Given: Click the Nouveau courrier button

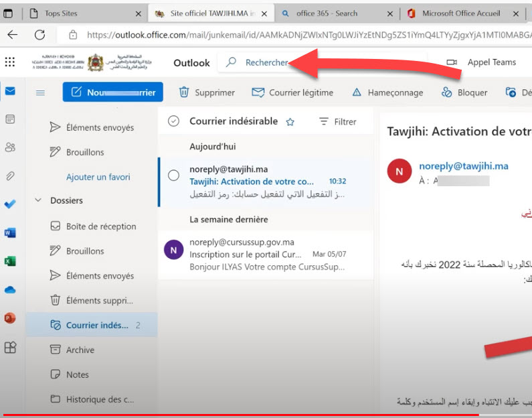Looking at the screenshot, I should [x=112, y=92].
